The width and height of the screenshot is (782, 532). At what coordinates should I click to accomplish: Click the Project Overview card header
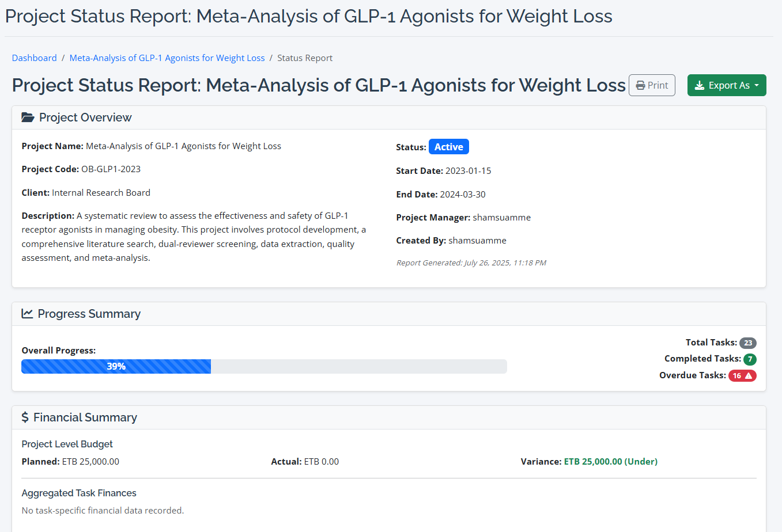tap(389, 117)
